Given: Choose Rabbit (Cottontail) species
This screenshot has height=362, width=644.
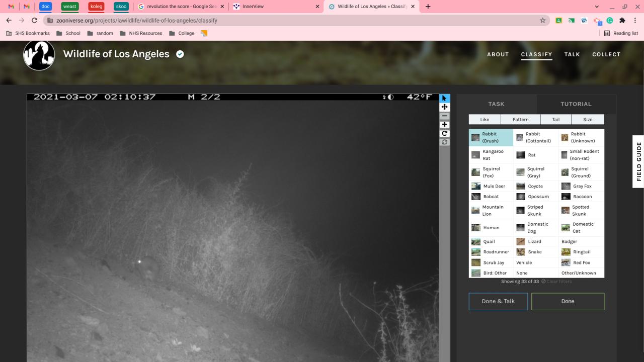Looking at the screenshot, I should click(x=536, y=137).
